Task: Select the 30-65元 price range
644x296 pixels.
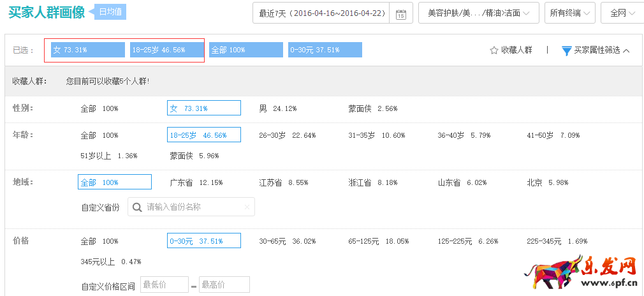Action: point(287,241)
